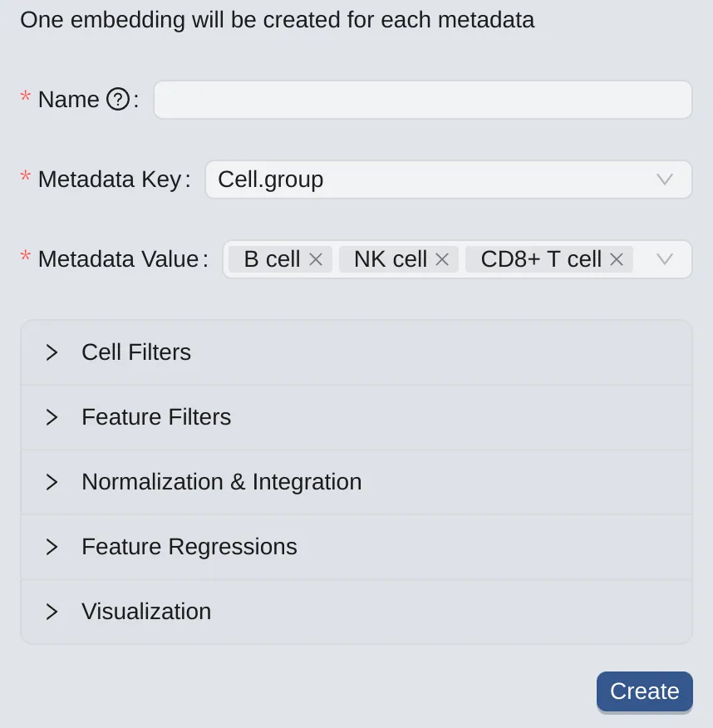Open the Visualization section
The height and width of the screenshot is (728, 713).
(145, 612)
